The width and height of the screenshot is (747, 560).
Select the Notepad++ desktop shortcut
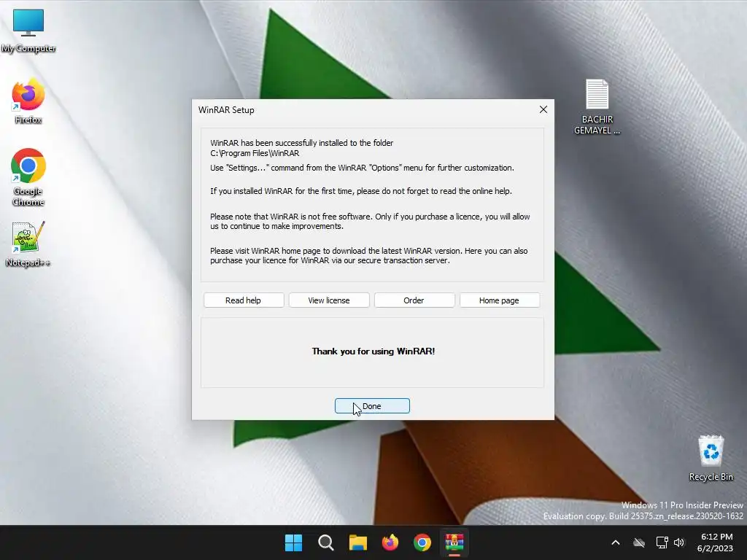point(28,244)
